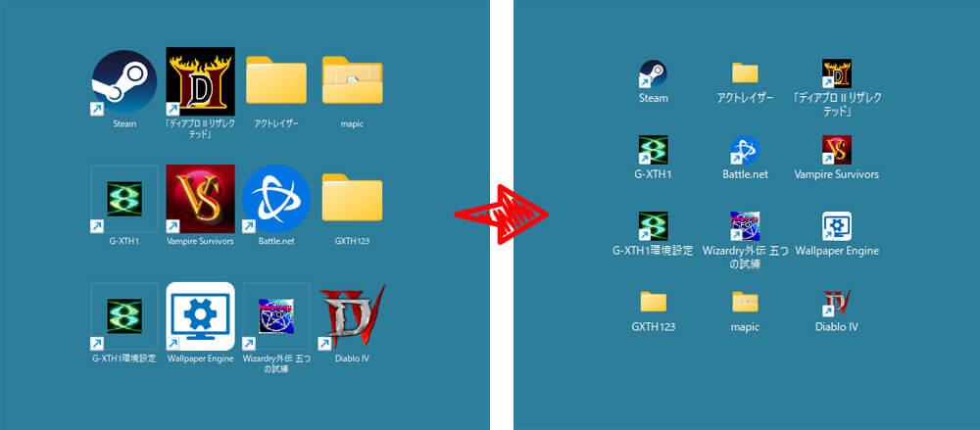Click '「ディアブロ II リザレクテッド」' label on left desktop
The width and height of the screenshot is (980, 430).
click(x=200, y=128)
